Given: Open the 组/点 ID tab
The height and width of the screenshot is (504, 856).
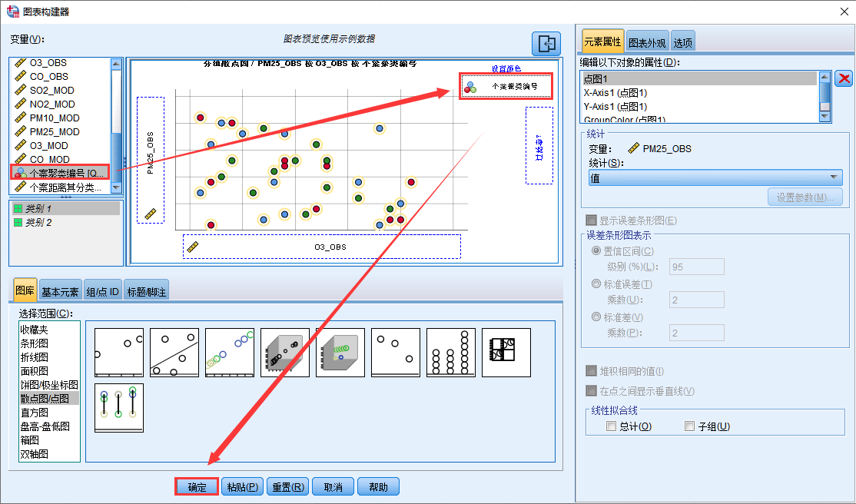Looking at the screenshot, I should tap(103, 292).
